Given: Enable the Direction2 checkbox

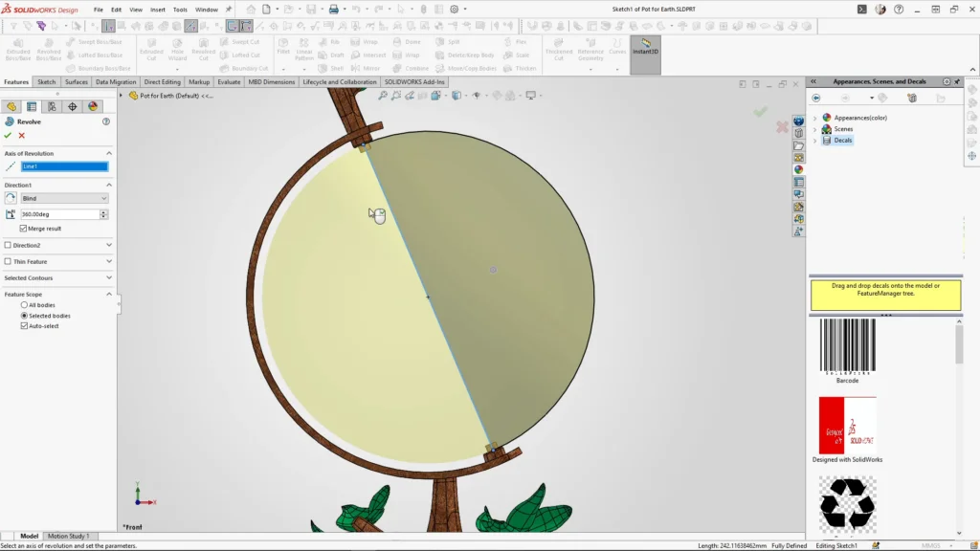Looking at the screenshot, I should click(8, 246).
